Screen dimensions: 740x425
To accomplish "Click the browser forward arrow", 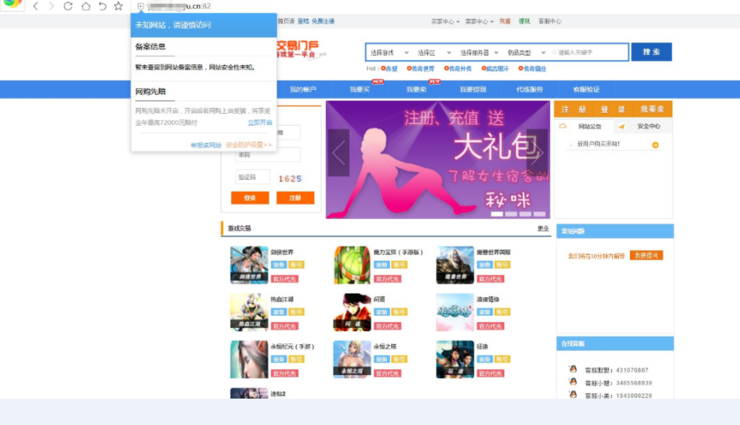I will pos(52,7).
